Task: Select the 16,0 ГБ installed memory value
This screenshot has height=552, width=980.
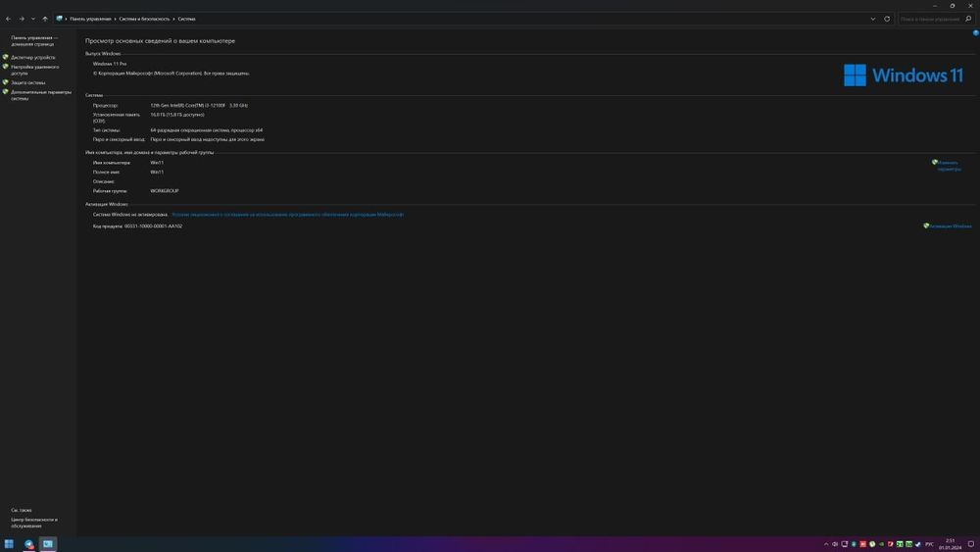Action: [x=176, y=115]
